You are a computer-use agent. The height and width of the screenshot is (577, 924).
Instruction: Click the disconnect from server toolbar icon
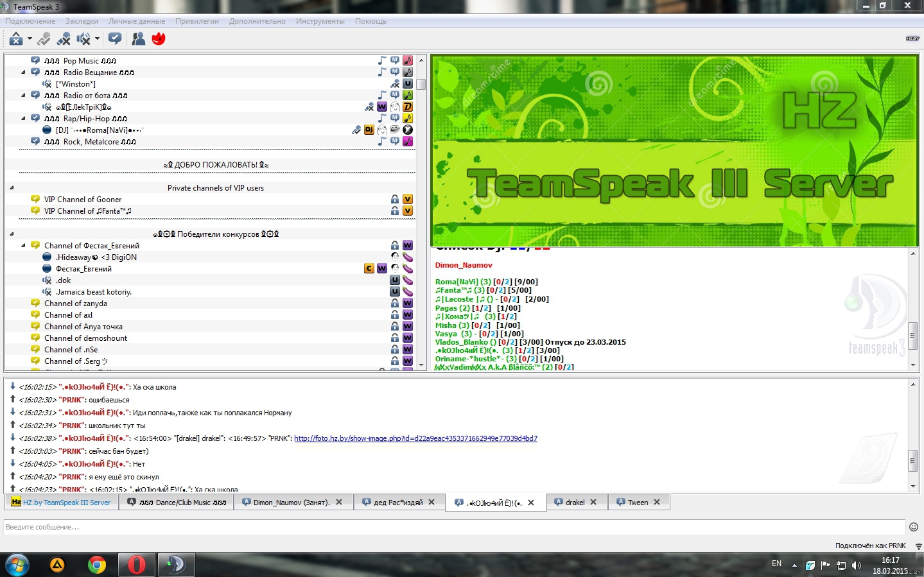click(x=16, y=39)
